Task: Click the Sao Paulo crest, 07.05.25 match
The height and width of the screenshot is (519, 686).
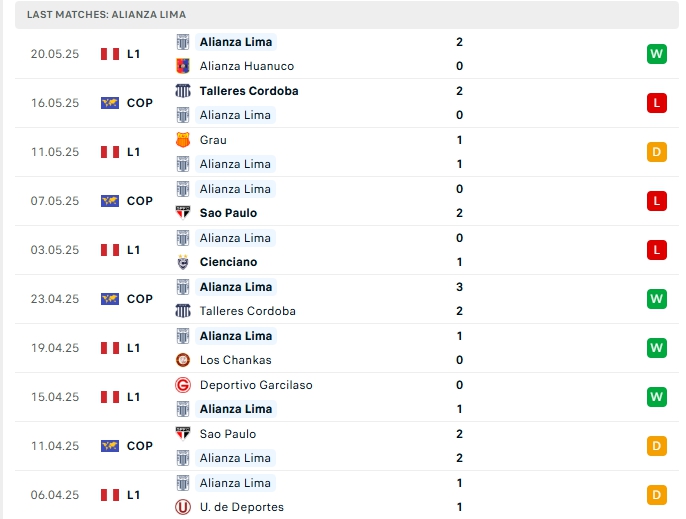Action: (x=183, y=213)
